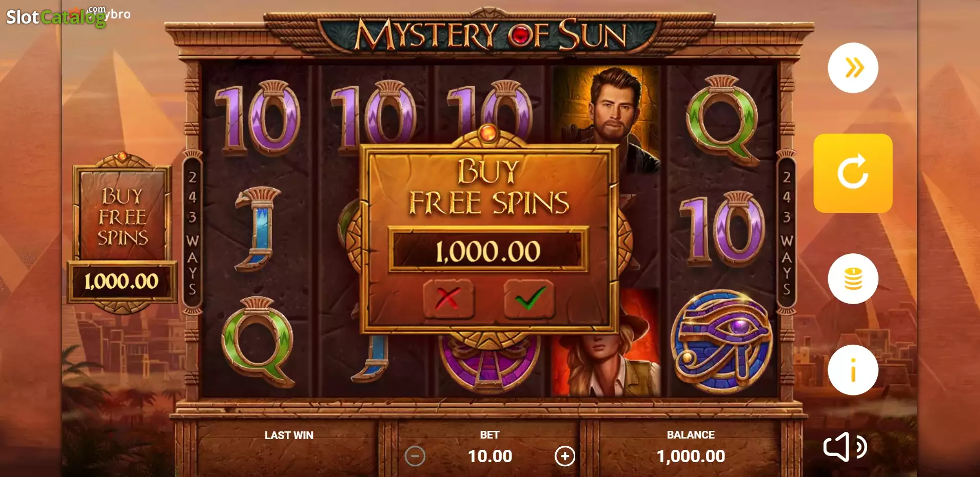Viewport: 980px width, 477px height.
Task: Open the coin stack bet settings
Action: [x=853, y=279]
